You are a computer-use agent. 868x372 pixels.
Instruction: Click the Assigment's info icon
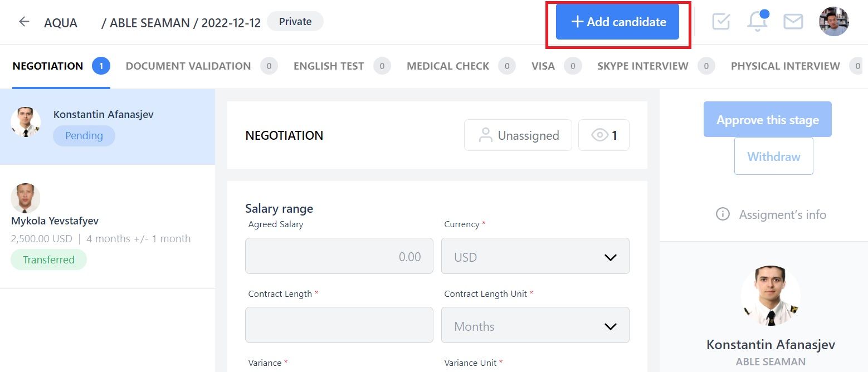[x=723, y=214]
